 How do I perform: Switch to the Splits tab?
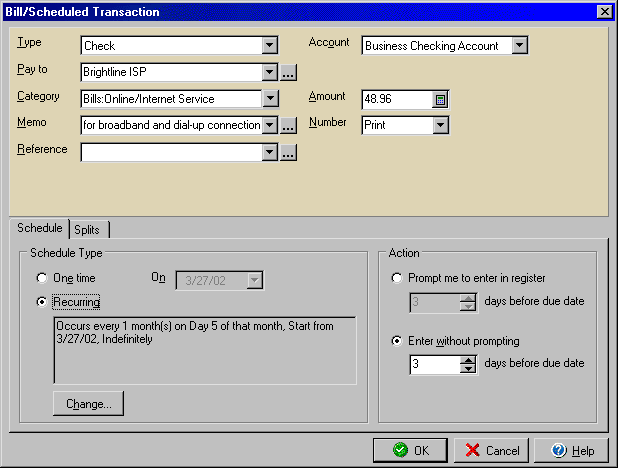[x=87, y=229]
